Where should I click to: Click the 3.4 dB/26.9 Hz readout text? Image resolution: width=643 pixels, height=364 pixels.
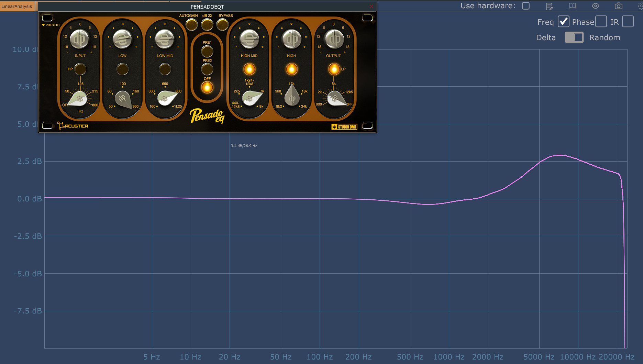coord(244,146)
